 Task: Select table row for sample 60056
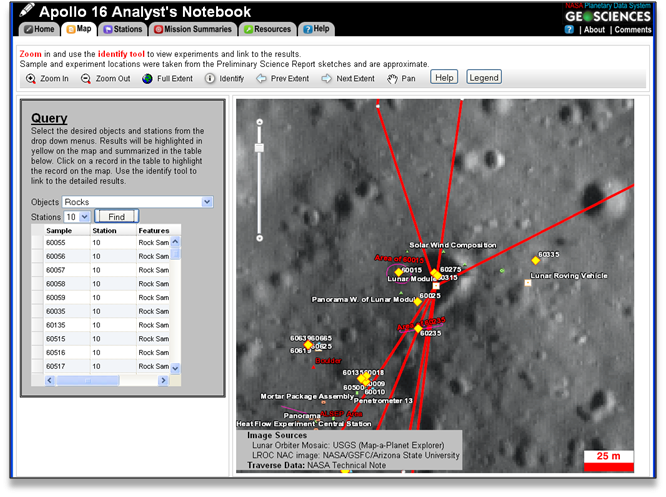click(x=101, y=256)
